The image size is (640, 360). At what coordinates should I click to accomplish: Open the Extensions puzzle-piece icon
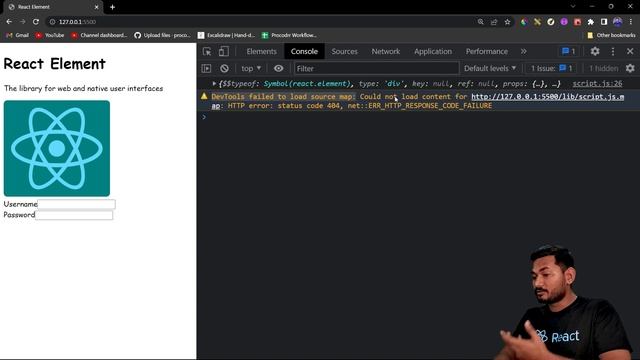[591, 22]
